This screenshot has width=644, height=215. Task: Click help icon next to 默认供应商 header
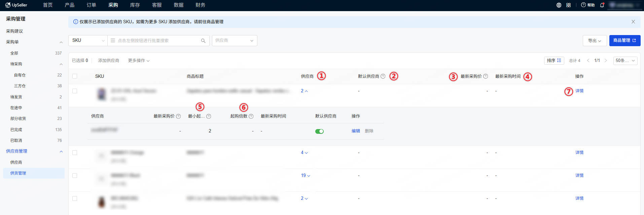pos(383,76)
